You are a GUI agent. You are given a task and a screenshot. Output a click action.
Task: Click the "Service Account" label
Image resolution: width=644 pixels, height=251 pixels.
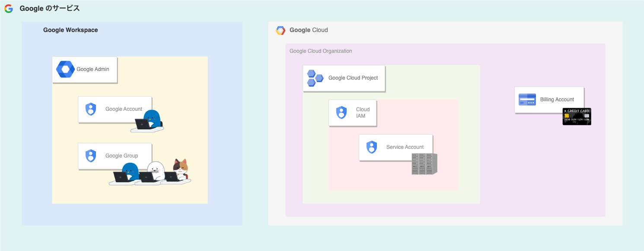(x=405, y=147)
